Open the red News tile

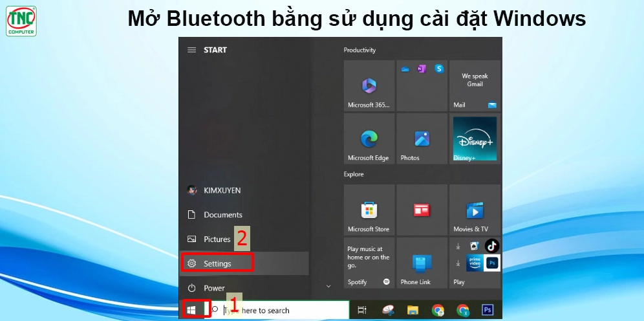click(x=422, y=210)
